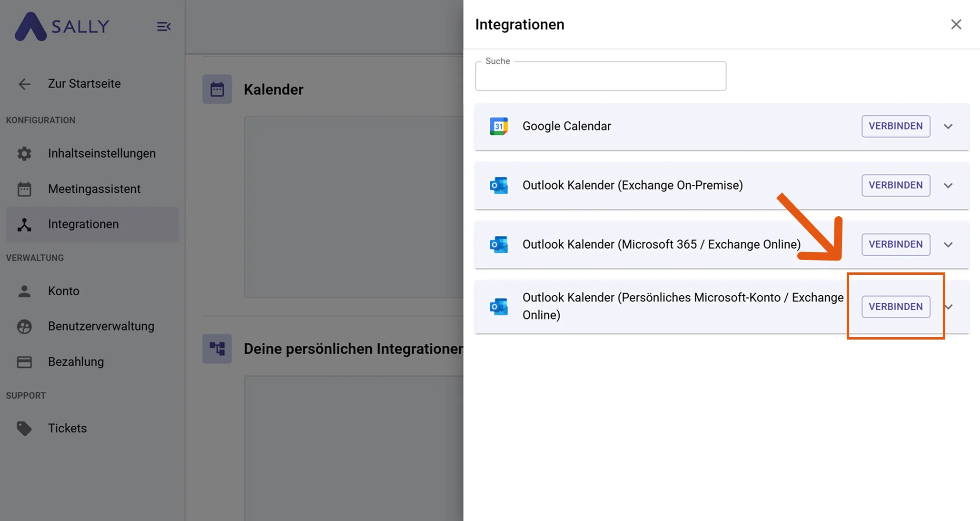This screenshot has height=521, width=980.
Task: Click Verbinden for Outlook Microsoft 365
Action: 896,244
